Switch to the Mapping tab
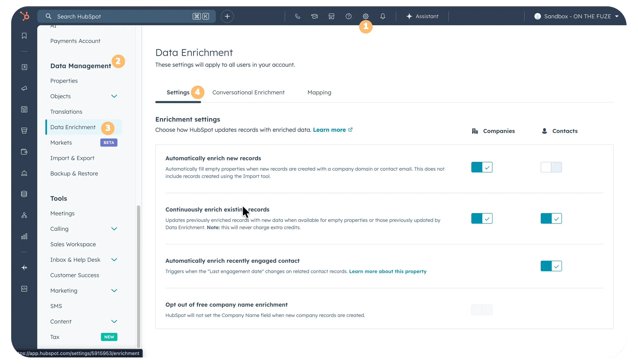Image resolution: width=638 pixels, height=364 pixels. click(x=319, y=92)
